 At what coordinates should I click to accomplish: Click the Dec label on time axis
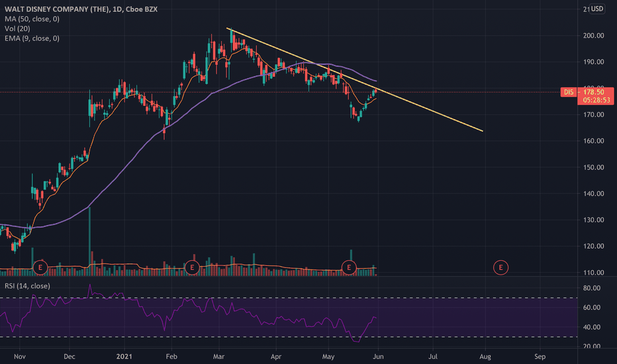click(x=70, y=357)
